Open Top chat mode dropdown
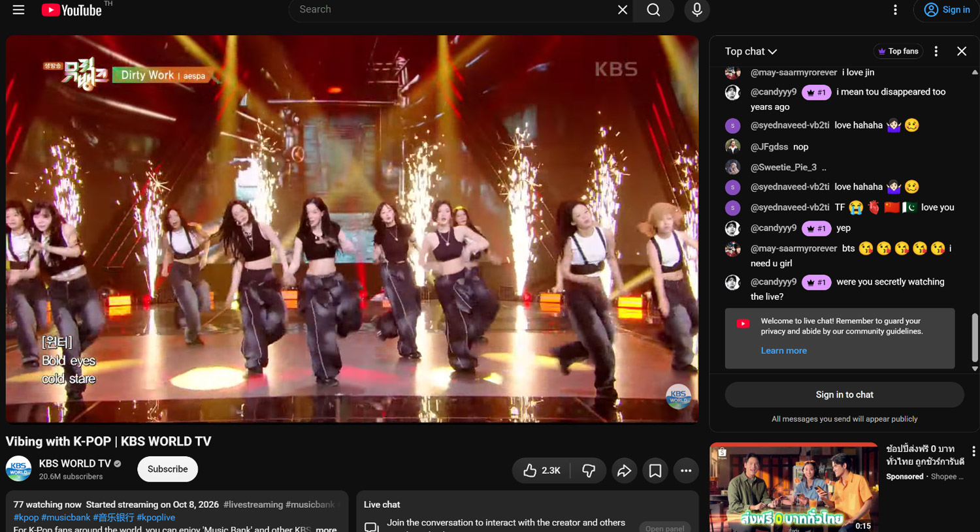This screenshot has height=532, width=980. pos(751,52)
